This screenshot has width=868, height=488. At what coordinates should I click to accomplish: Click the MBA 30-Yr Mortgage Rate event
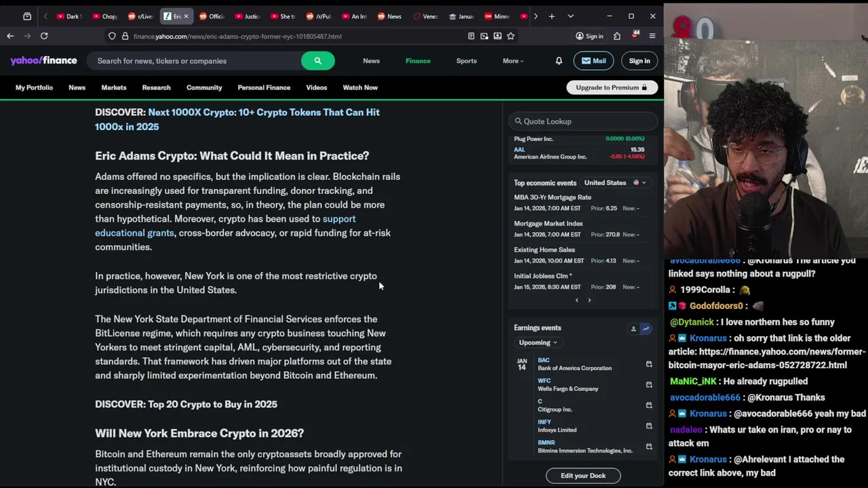(553, 197)
